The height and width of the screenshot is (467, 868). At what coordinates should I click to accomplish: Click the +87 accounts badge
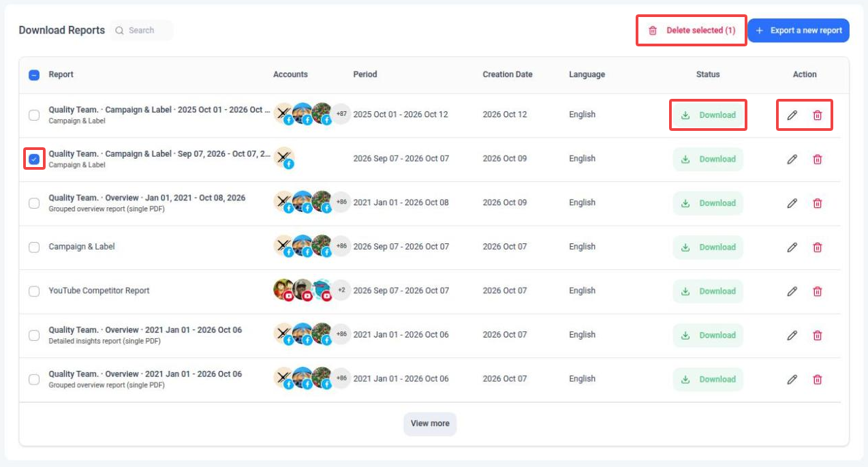pos(341,114)
